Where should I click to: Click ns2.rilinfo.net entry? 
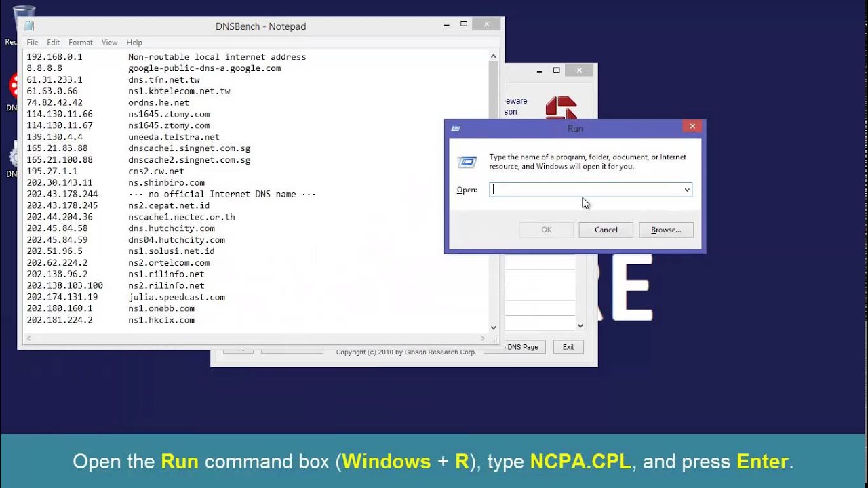(x=166, y=285)
